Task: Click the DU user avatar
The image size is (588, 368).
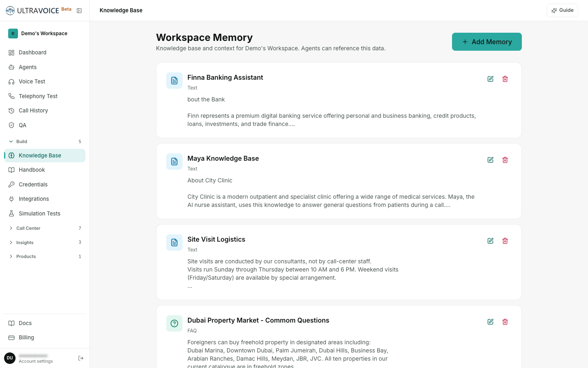Action: 10,358
